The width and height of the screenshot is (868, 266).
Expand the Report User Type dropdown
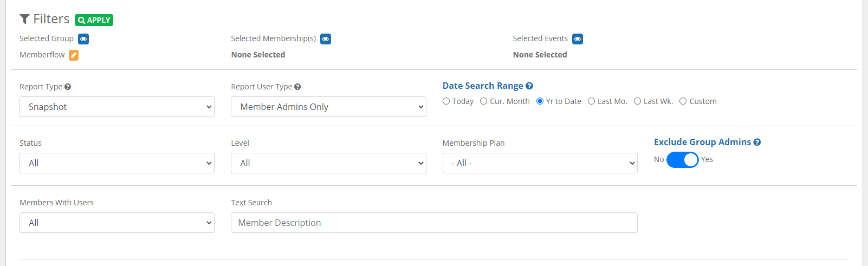click(328, 107)
